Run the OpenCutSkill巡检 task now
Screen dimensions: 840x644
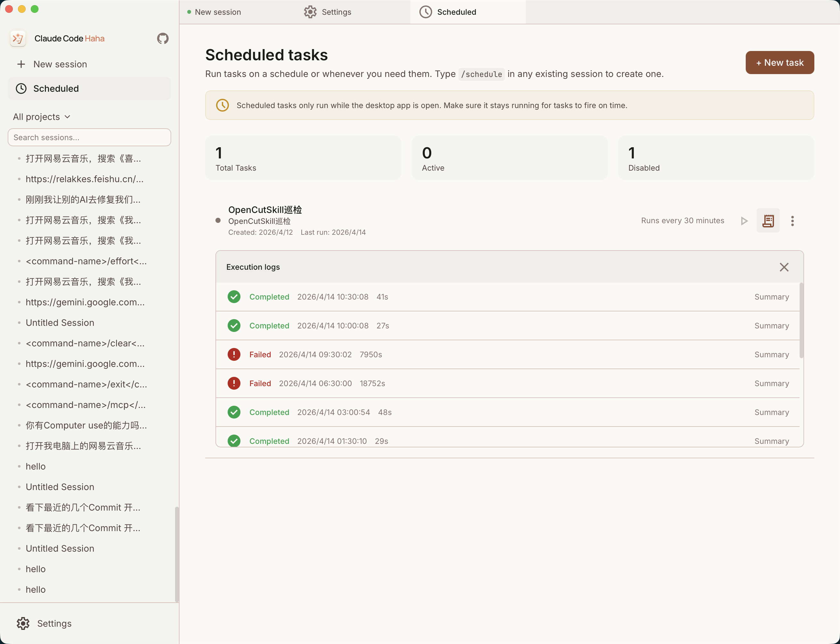(744, 221)
